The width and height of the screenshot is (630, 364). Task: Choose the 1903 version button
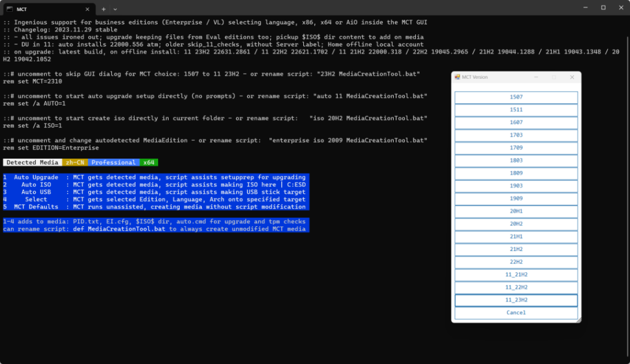pos(516,186)
